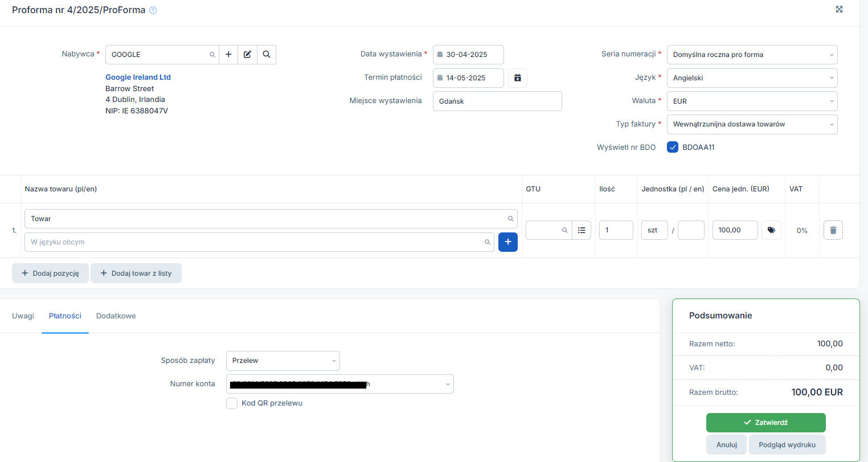Viewport: 868px width, 462px height.
Task: Click the fullscreen expand icon
Action: 839,9
